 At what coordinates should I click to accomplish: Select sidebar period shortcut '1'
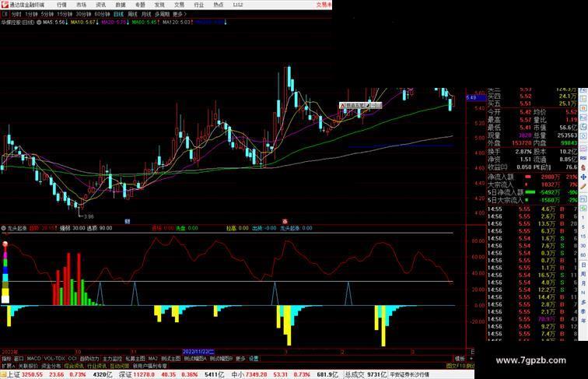[x=583, y=218]
